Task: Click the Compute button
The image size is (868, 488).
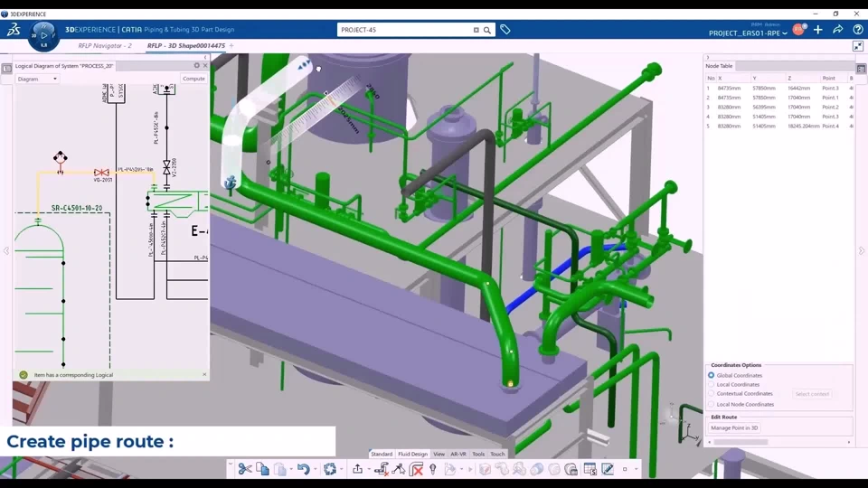Action: point(193,79)
